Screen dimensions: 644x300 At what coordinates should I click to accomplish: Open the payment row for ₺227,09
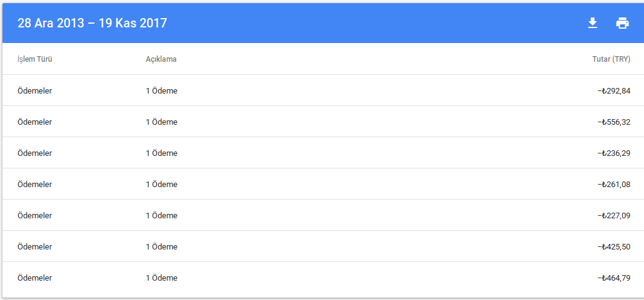[x=323, y=216]
